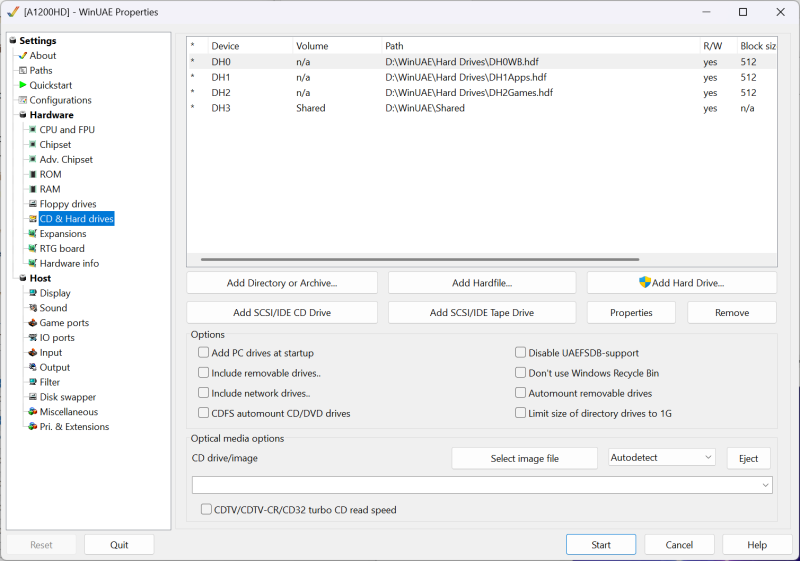Click the CD & Hard drives icon
Viewport: 800px width, 561px height.
[x=33, y=219]
